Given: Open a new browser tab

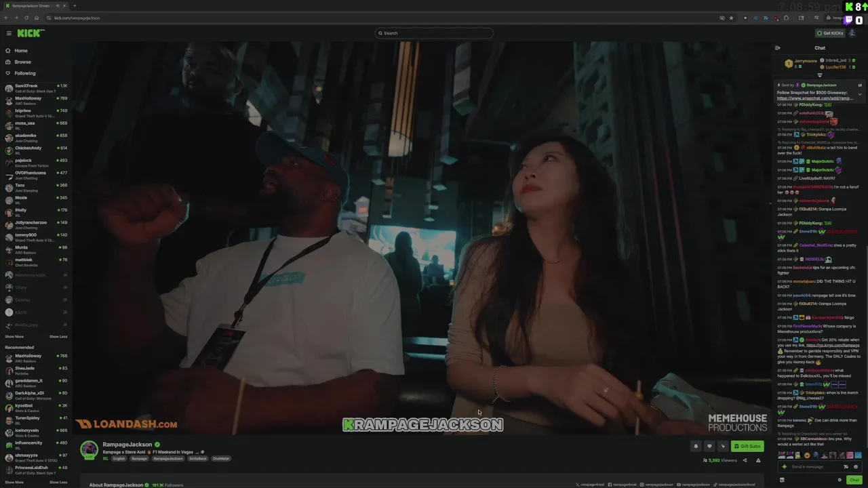Looking at the screenshot, I should point(75,5).
